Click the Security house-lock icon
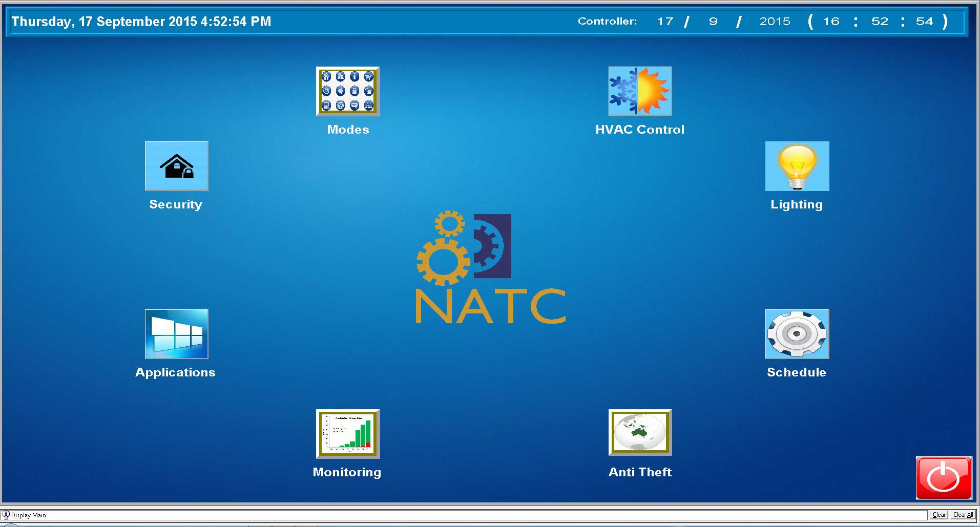The image size is (980, 527). [177, 166]
